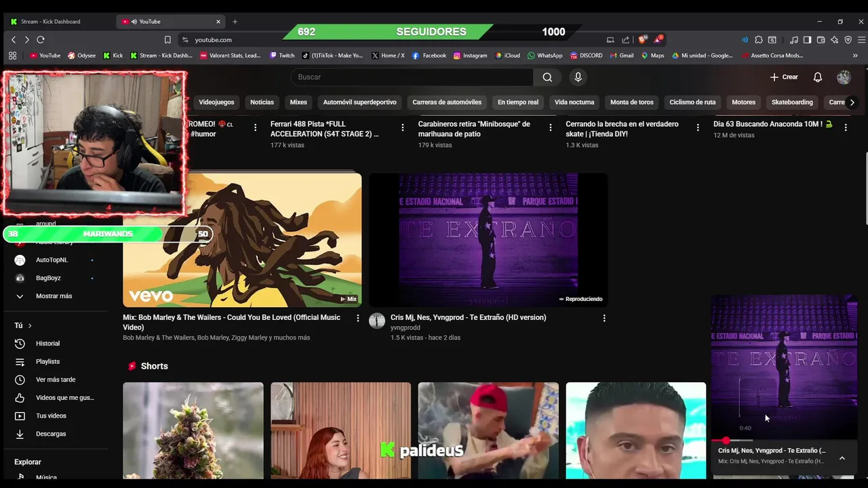Start voice search with the microphone icon

(x=578, y=77)
